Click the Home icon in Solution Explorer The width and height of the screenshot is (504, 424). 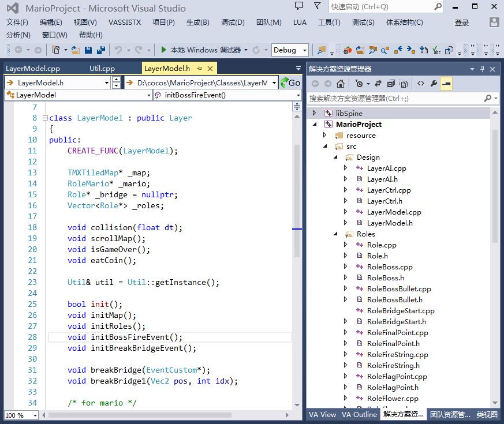pyautogui.click(x=341, y=84)
